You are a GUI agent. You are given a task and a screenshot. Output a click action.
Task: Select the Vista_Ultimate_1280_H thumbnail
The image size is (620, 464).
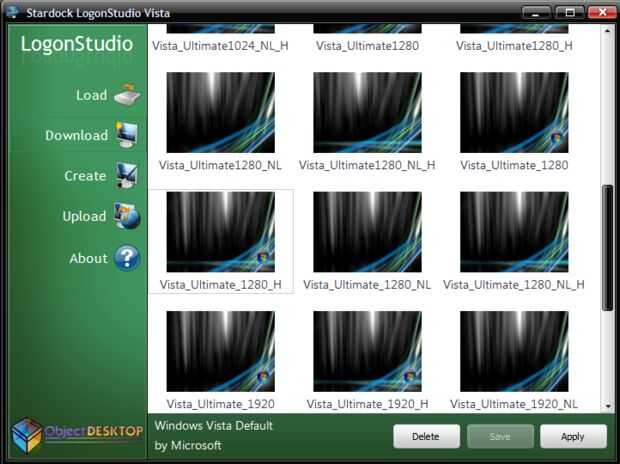pos(221,232)
